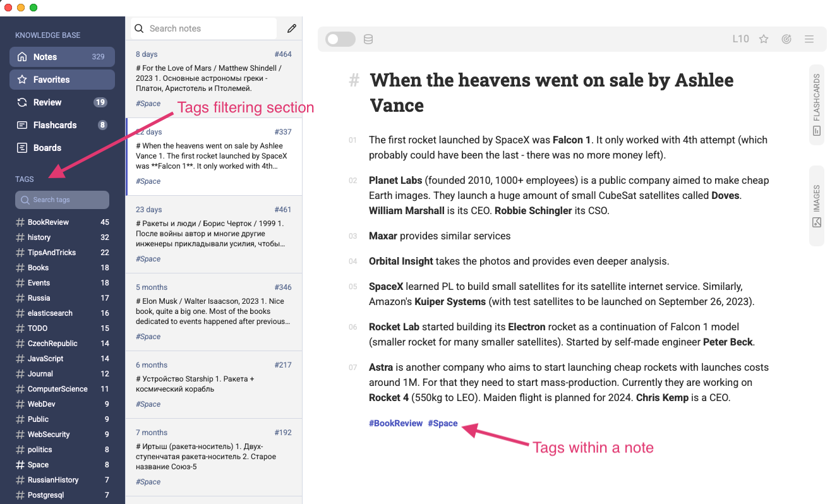
Task: Toggle the favorite star for this note
Action: point(764,39)
